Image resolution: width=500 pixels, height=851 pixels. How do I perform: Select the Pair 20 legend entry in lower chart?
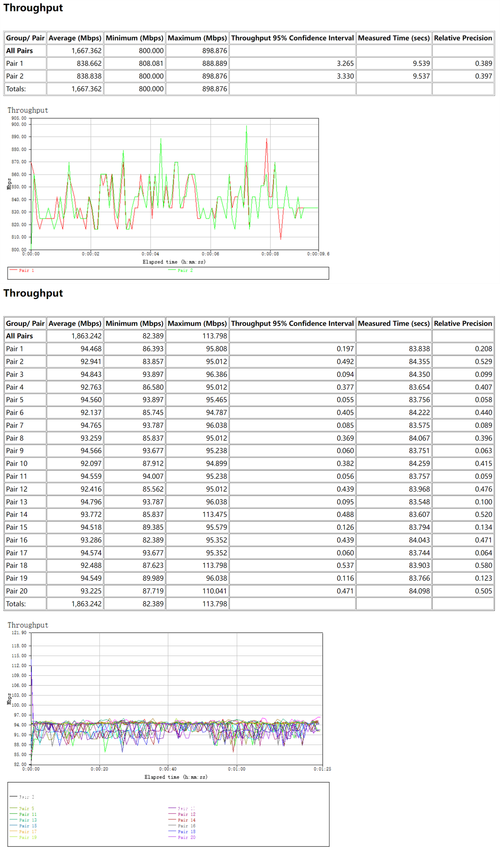point(182,837)
